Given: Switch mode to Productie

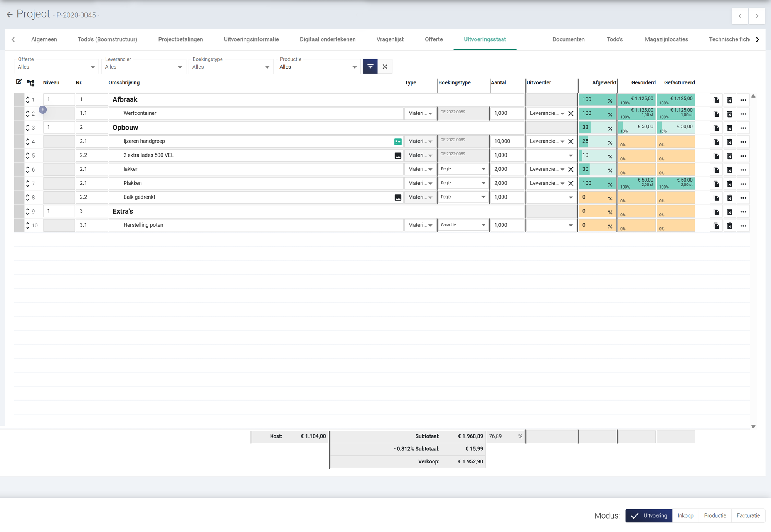Looking at the screenshot, I should [715, 515].
